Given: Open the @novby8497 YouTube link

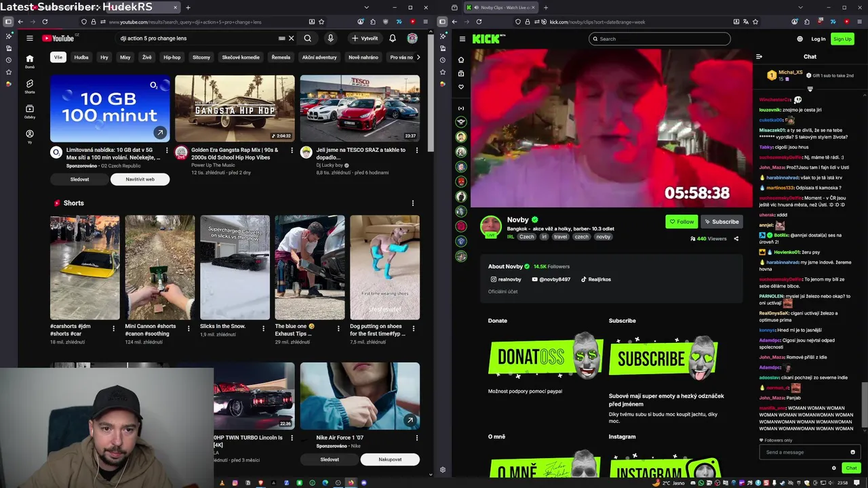Looking at the screenshot, I should [x=551, y=279].
